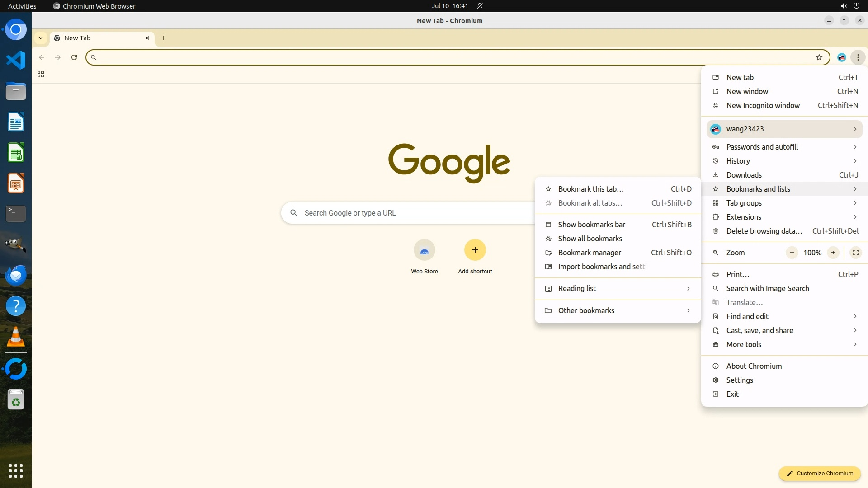Open Bookmark manager menu entry

[590, 253]
